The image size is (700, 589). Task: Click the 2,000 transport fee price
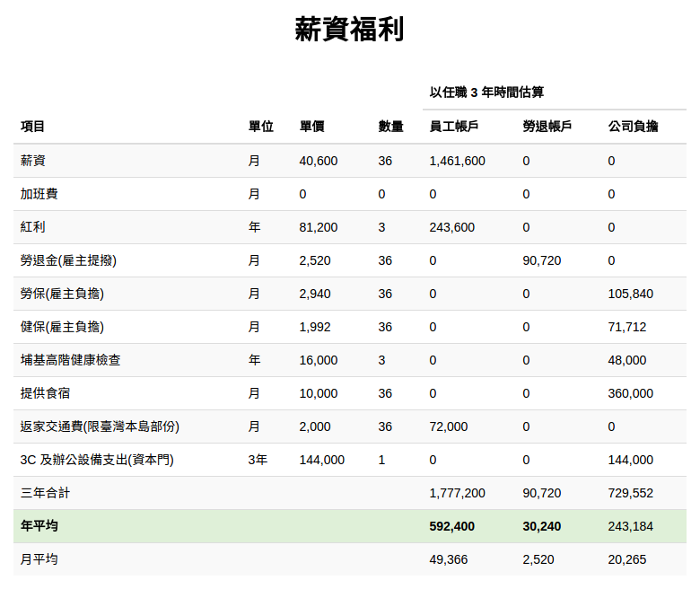point(315,426)
